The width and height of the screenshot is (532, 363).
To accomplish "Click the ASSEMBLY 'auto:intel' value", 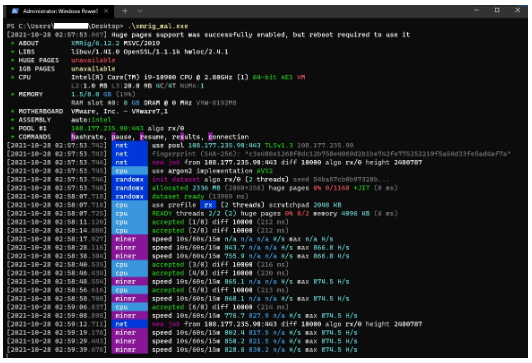I will click(91, 120).
